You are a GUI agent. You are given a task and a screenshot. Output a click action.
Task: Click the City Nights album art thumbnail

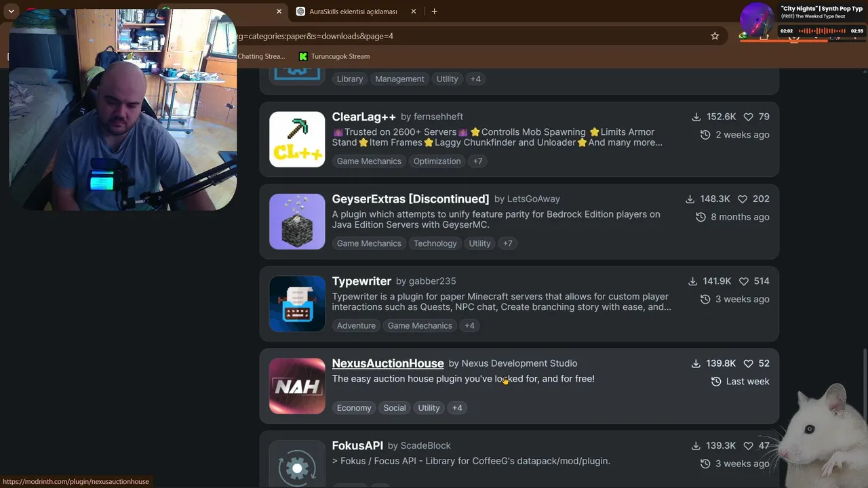pos(757,20)
